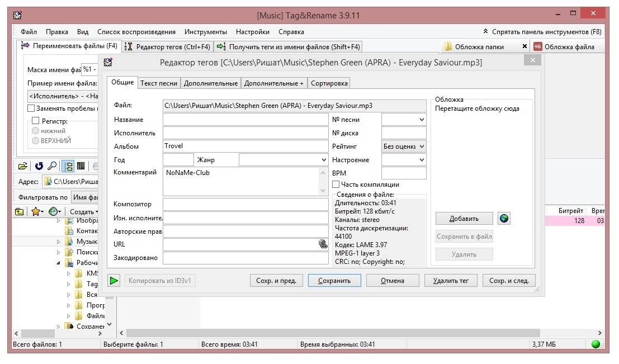
Task: Click the Сохр. и след. button
Action: pyautogui.click(x=509, y=281)
